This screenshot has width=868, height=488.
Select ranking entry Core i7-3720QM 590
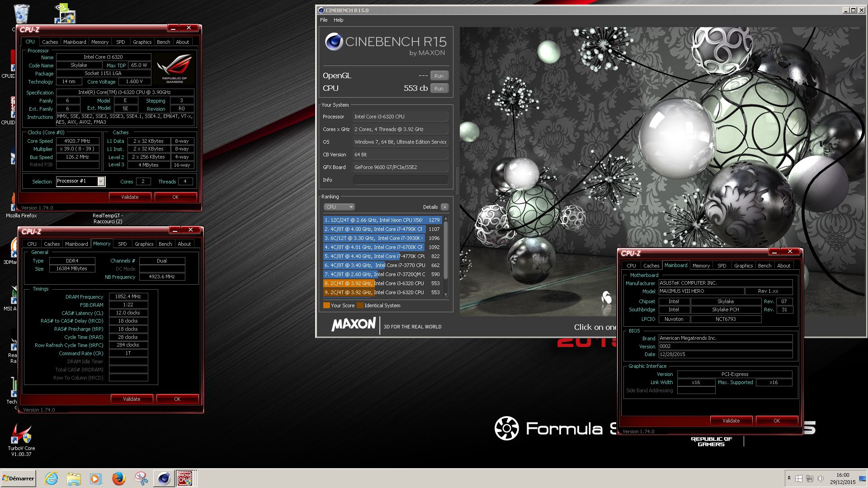tap(382, 274)
